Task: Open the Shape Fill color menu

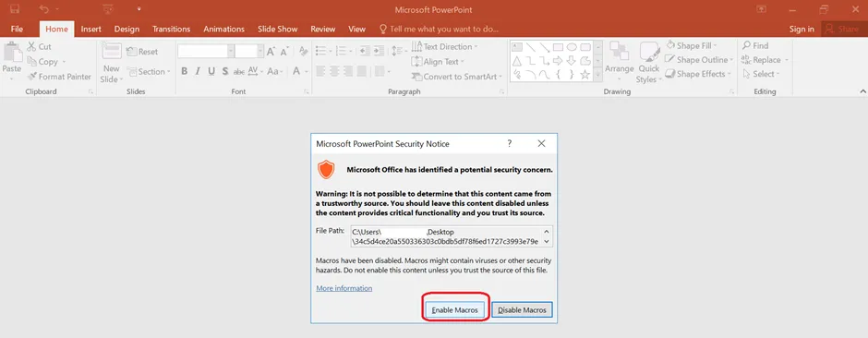Action: (692, 46)
